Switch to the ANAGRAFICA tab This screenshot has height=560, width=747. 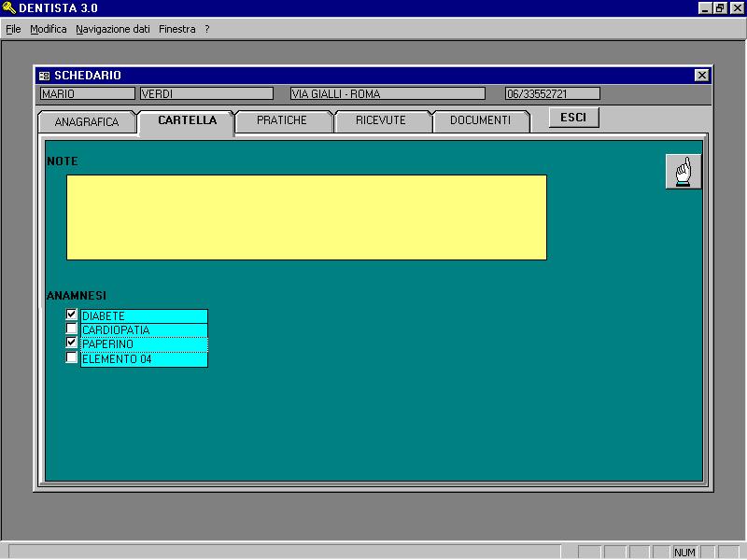click(x=87, y=122)
